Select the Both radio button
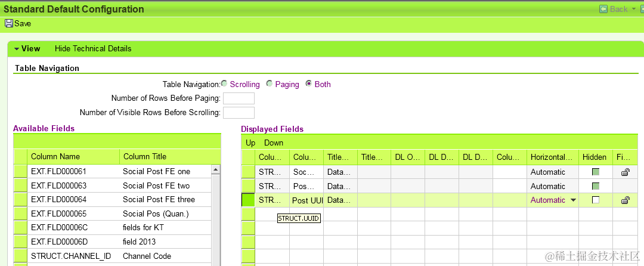 [309, 83]
